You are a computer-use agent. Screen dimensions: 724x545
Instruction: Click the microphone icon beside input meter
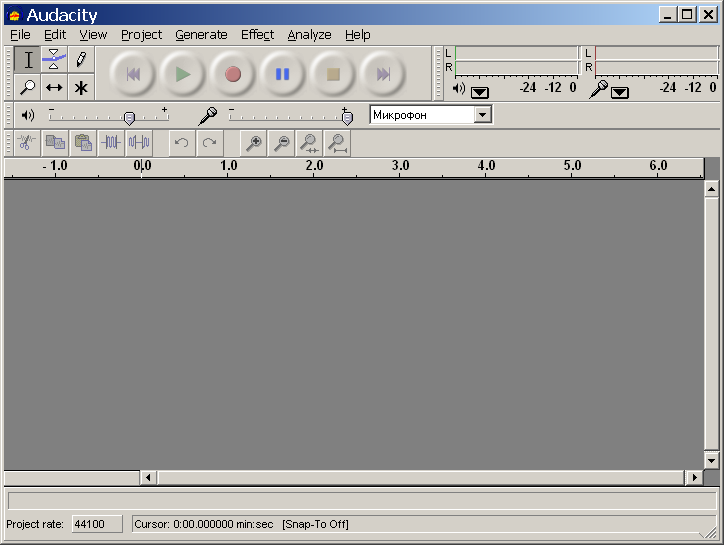(598, 89)
